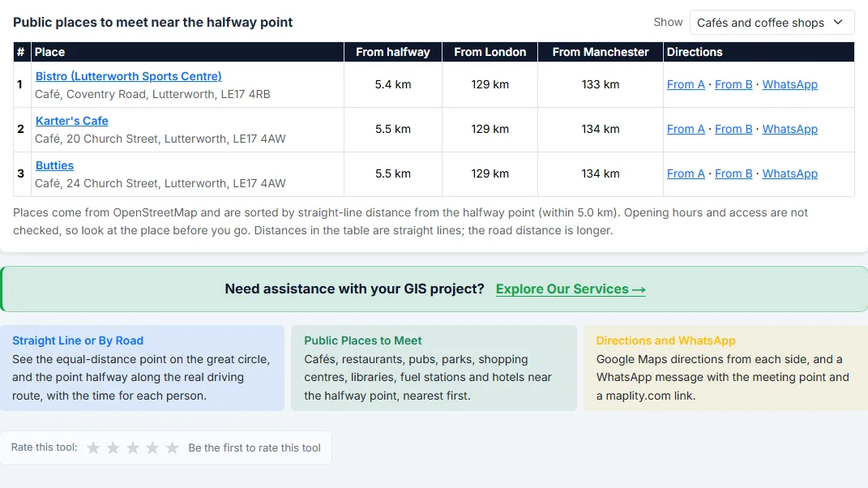Rate this tool four stars
This screenshot has width=868, height=488.
(152, 447)
